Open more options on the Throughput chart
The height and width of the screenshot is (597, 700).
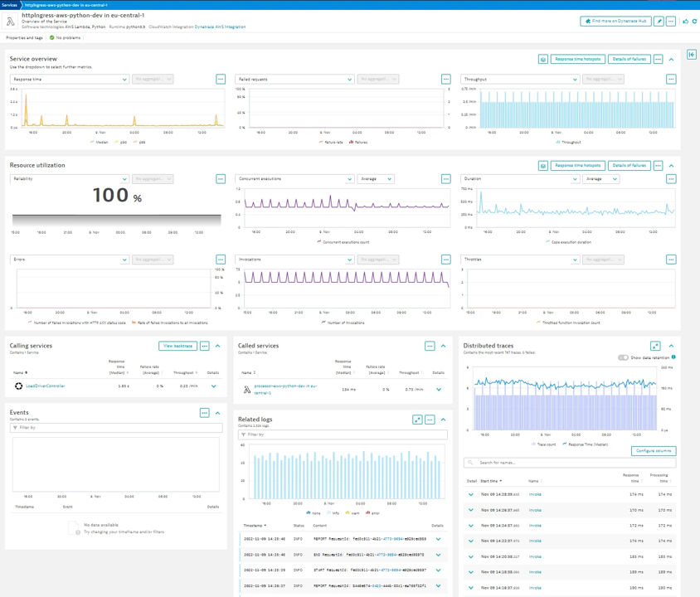[670, 79]
